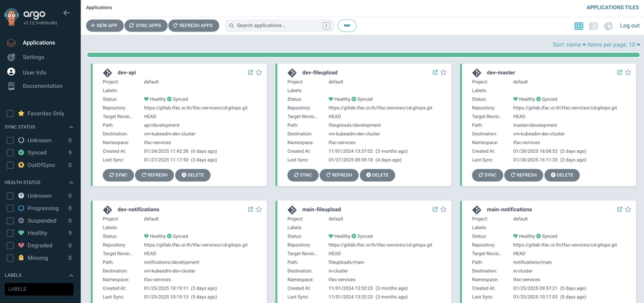644x303 pixels.
Task: Toggle the filter minus pill button
Action: [x=347, y=25]
